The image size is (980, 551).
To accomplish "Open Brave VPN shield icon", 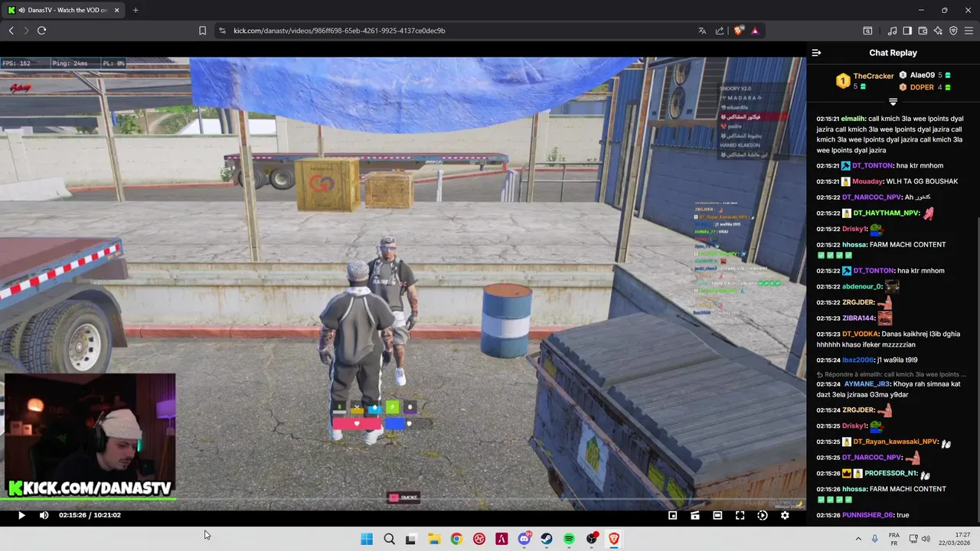I will [x=953, y=31].
